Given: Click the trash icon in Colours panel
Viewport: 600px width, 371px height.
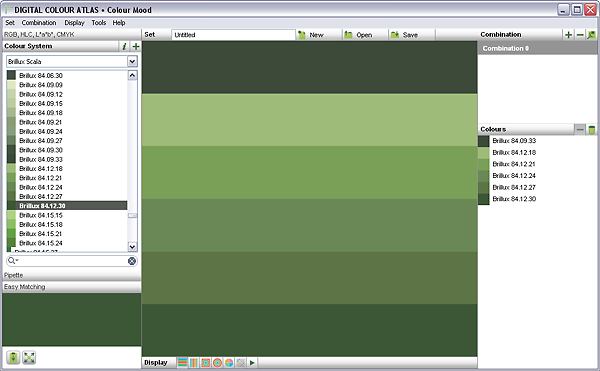Looking at the screenshot, I should coord(592,130).
